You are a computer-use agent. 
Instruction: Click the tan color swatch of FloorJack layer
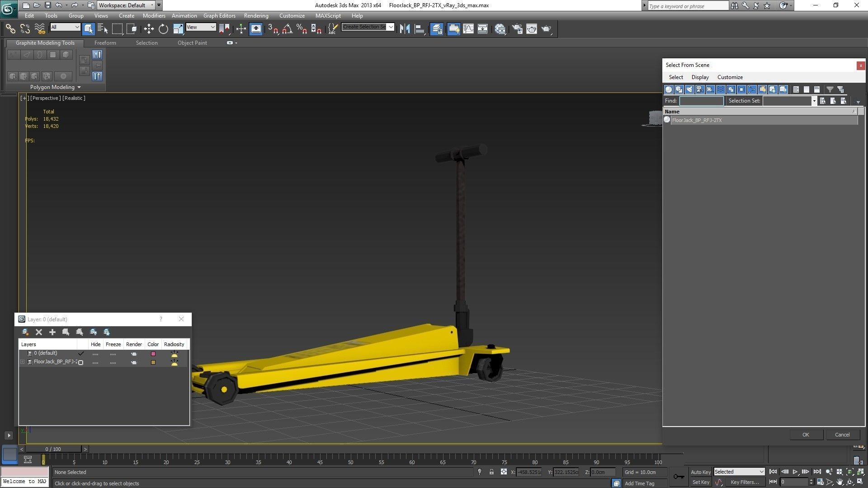tap(153, 362)
